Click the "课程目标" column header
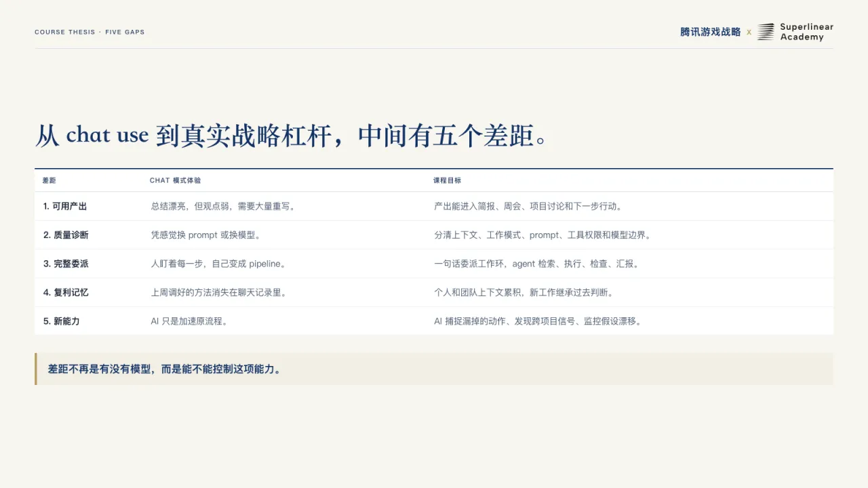 point(448,180)
